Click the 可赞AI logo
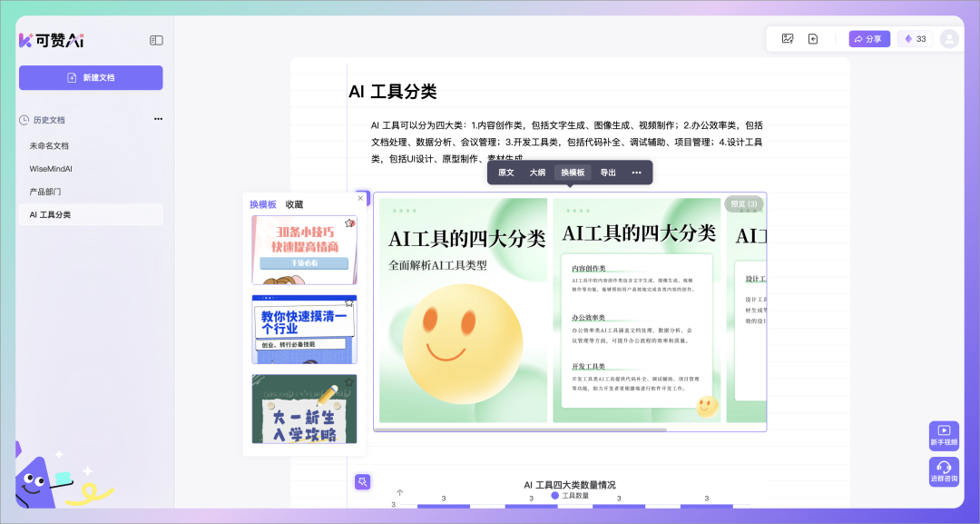This screenshot has height=524, width=980. point(51,40)
